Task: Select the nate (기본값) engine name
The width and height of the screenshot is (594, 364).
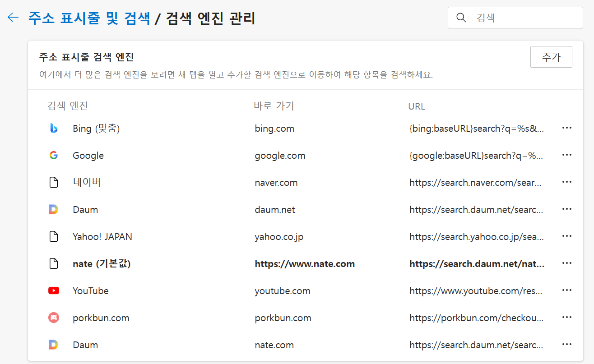Action: pos(102,264)
